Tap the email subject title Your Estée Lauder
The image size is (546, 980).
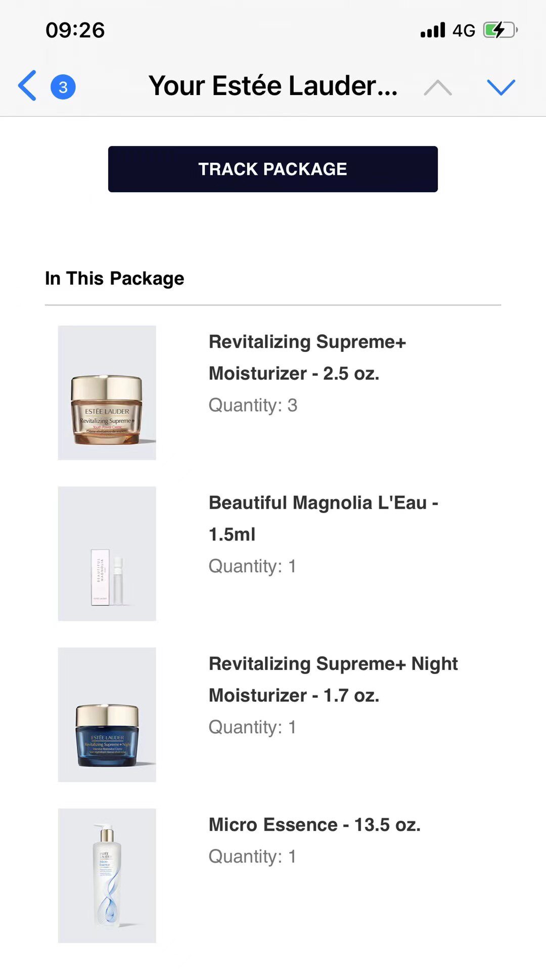273,86
